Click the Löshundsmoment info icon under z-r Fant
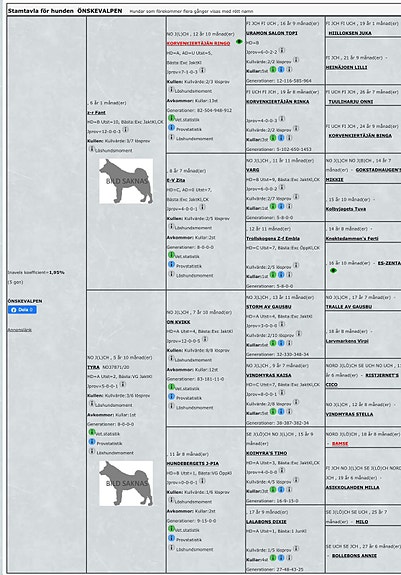Viewport: 401px width, 575px height. pyautogui.click(x=92, y=149)
